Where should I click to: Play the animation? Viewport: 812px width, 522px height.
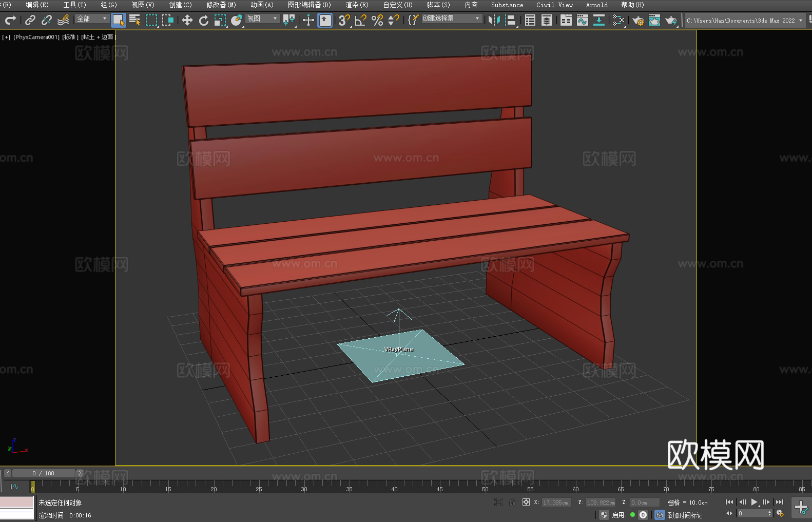click(x=755, y=502)
